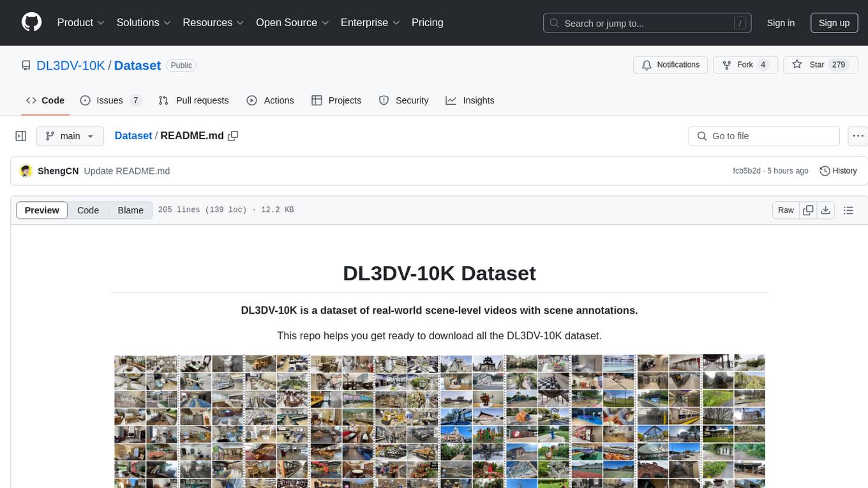
Task: Expand the file tree side panel
Action: pos(21,136)
